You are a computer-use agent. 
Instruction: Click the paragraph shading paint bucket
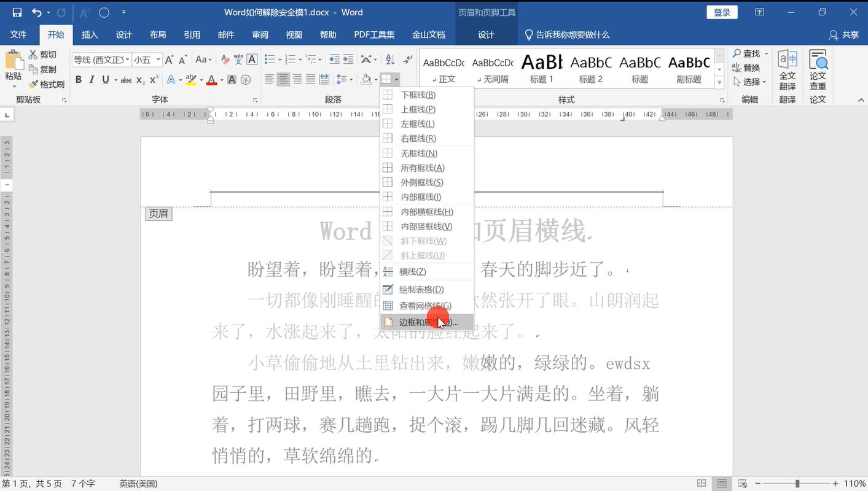(366, 79)
